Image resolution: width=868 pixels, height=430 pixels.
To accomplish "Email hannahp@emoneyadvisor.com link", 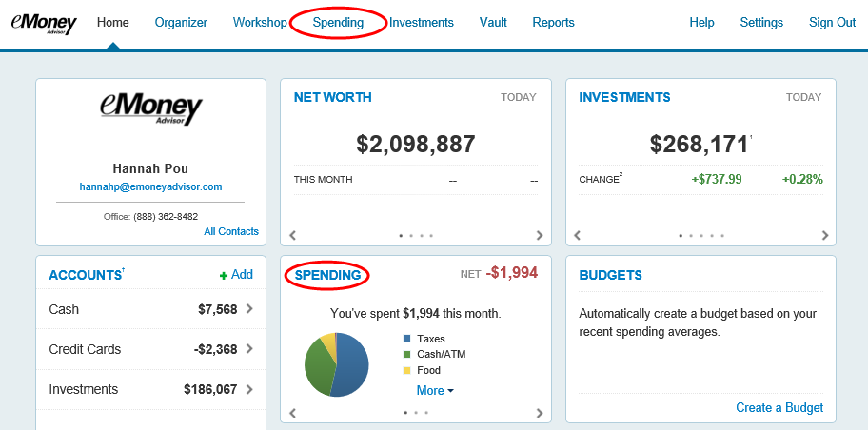I will (x=150, y=187).
